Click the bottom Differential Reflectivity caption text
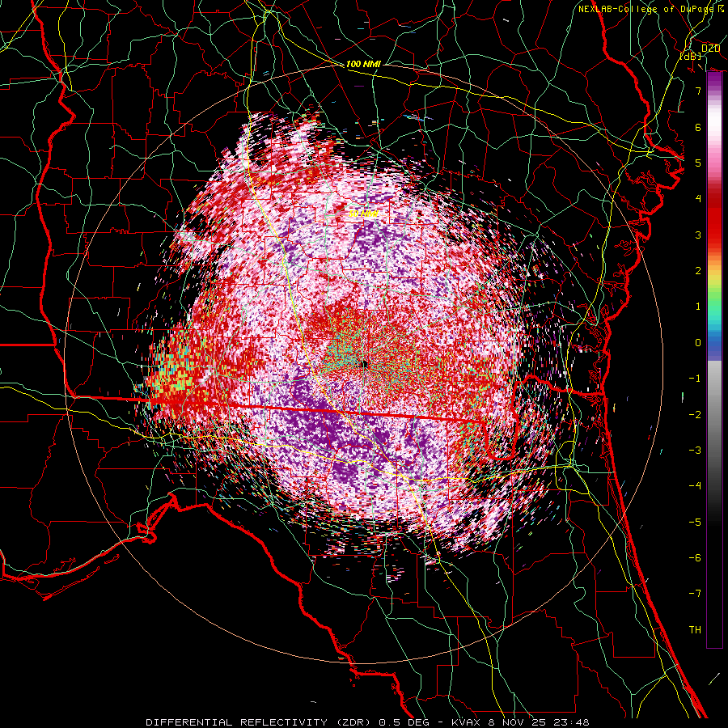 click(367, 722)
